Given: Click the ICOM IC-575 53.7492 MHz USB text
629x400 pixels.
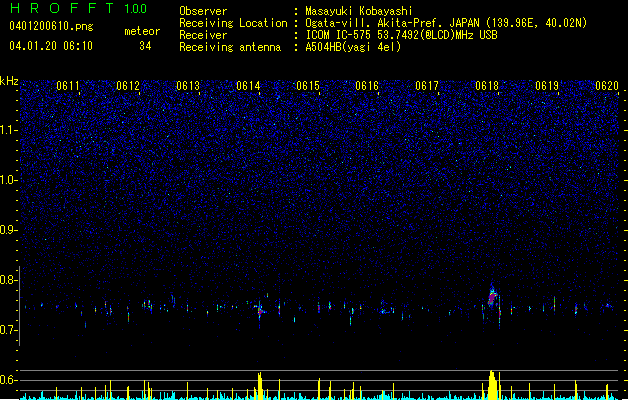Looking at the screenshot, I should coord(402,35).
